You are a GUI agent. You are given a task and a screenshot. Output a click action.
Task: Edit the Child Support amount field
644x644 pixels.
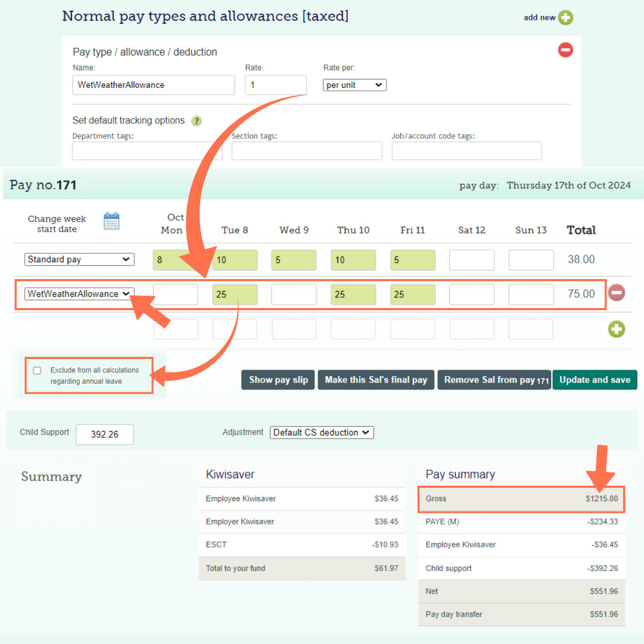tap(105, 435)
